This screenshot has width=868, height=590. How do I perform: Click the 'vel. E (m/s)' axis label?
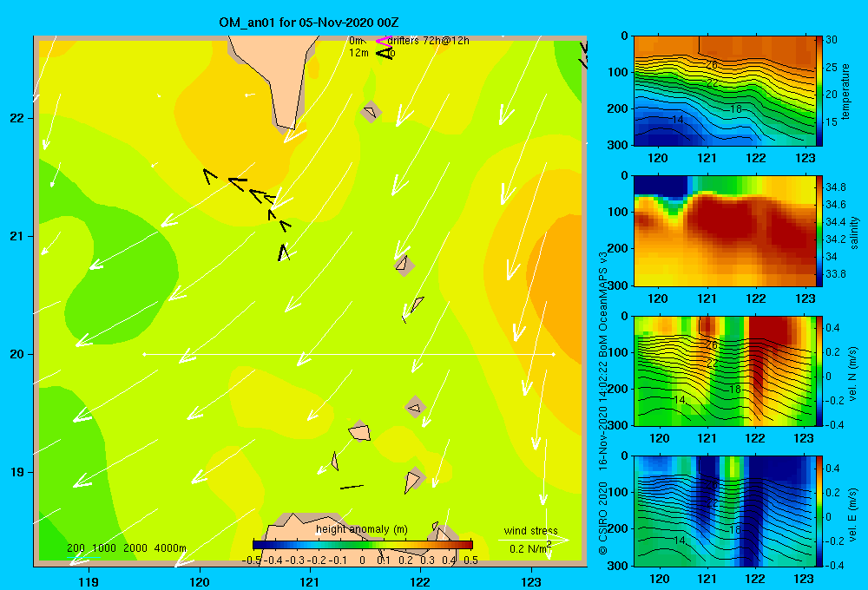852,514
